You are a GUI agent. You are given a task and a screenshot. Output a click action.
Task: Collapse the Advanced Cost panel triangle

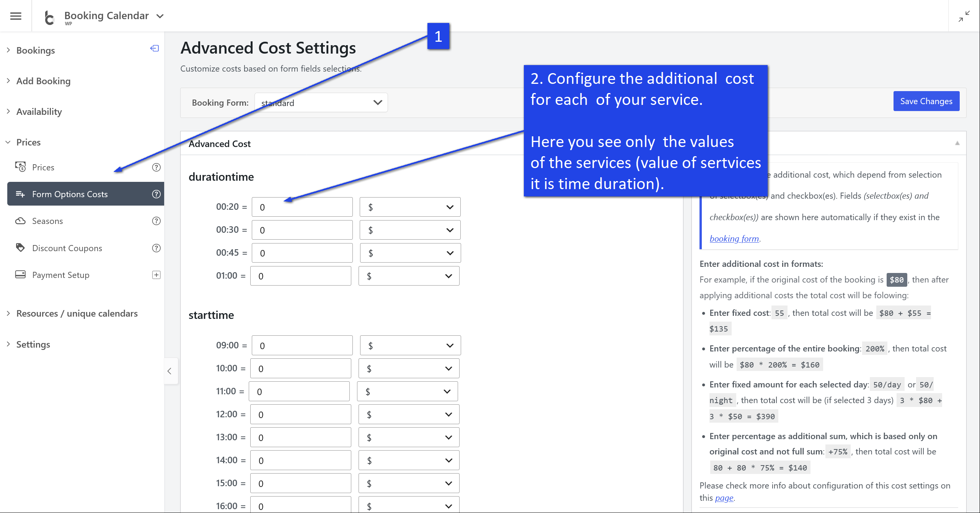(x=957, y=143)
